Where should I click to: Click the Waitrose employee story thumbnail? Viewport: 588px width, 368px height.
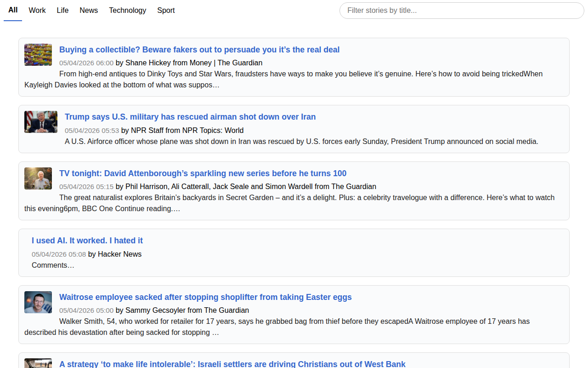point(38,302)
